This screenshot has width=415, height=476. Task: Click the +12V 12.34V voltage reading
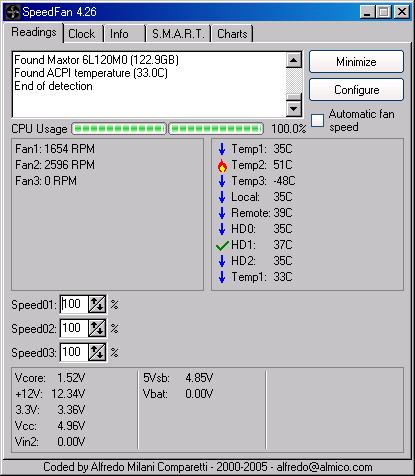pyautogui.click(x=50, y=394)
